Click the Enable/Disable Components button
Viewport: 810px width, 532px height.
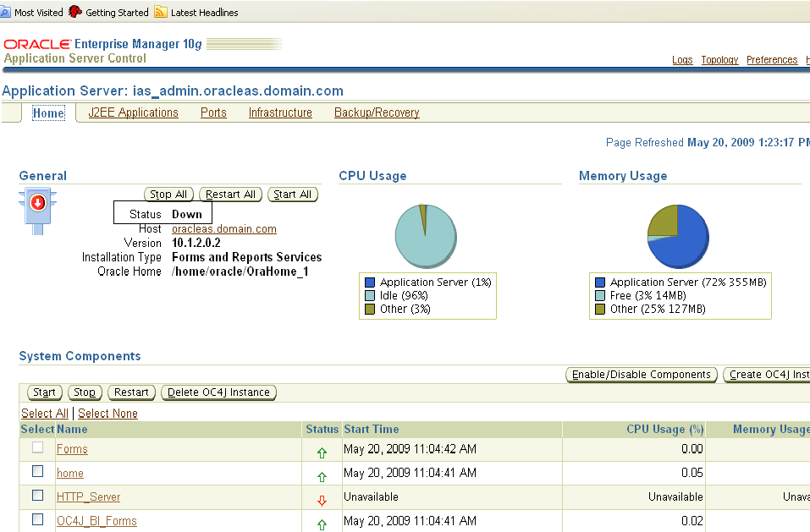pyautogui.click(x=641, y=375)
